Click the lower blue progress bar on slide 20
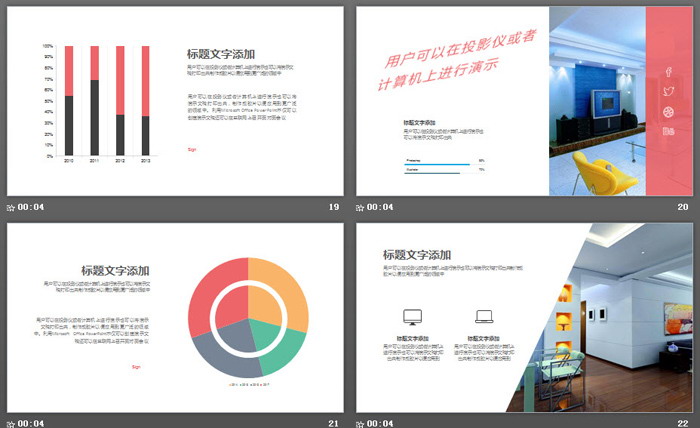Screen dimensions: 700x428 pyautogui.click(x=432, y=173)
